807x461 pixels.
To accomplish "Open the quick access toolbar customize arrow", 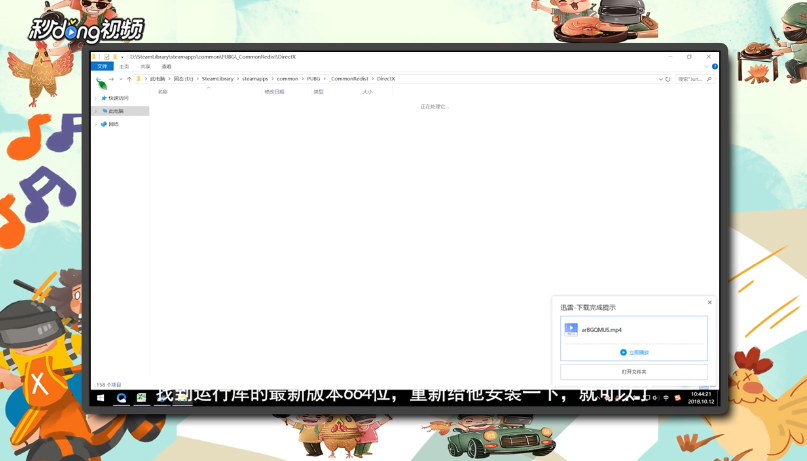I will [122, 57].
